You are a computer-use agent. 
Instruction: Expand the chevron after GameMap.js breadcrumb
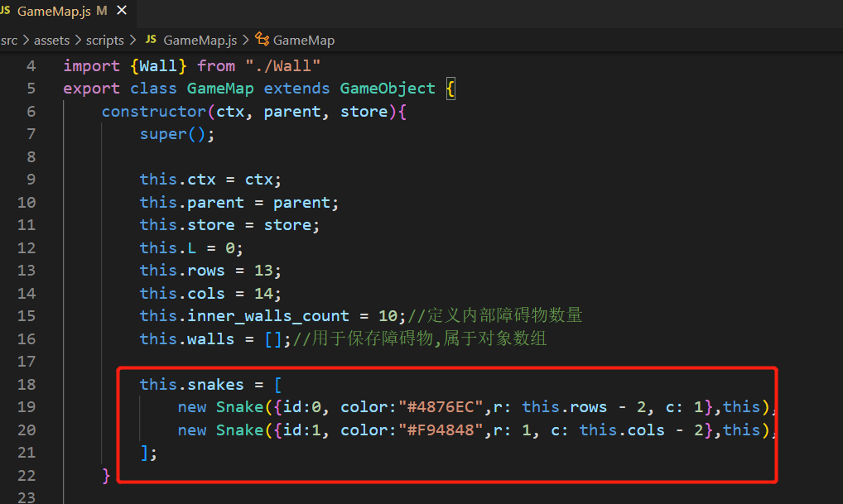pos(246,41)
